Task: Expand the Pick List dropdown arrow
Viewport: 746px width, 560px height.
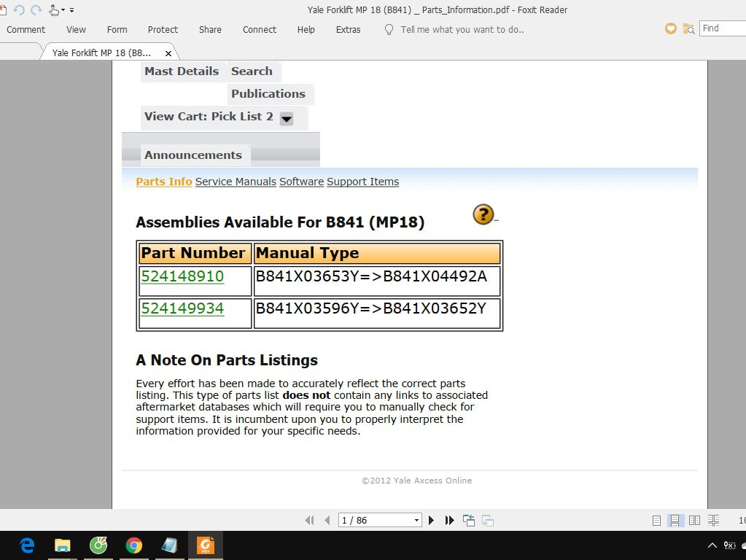Action: coord(287,118)
